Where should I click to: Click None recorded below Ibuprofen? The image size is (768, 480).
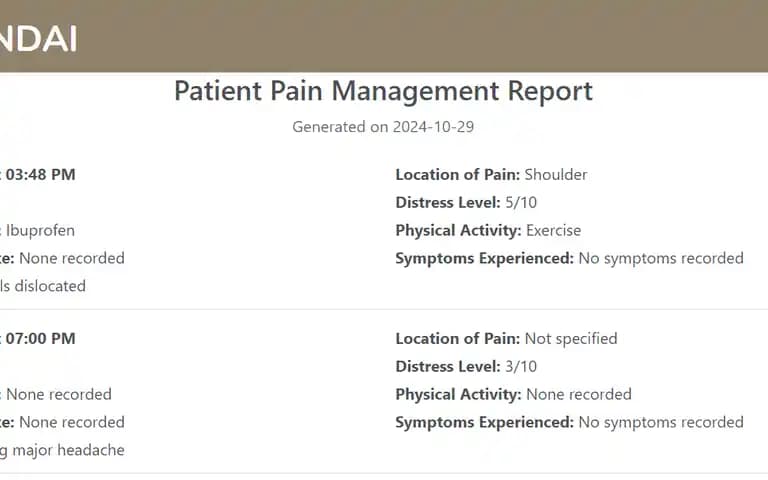[72, 259]
